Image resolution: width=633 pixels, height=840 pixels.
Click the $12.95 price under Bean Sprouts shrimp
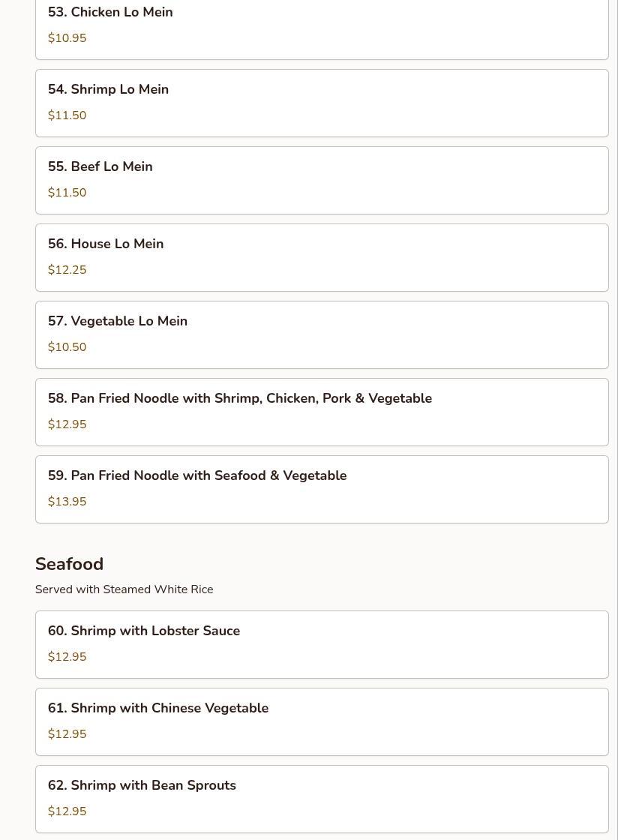pos(67,811)
